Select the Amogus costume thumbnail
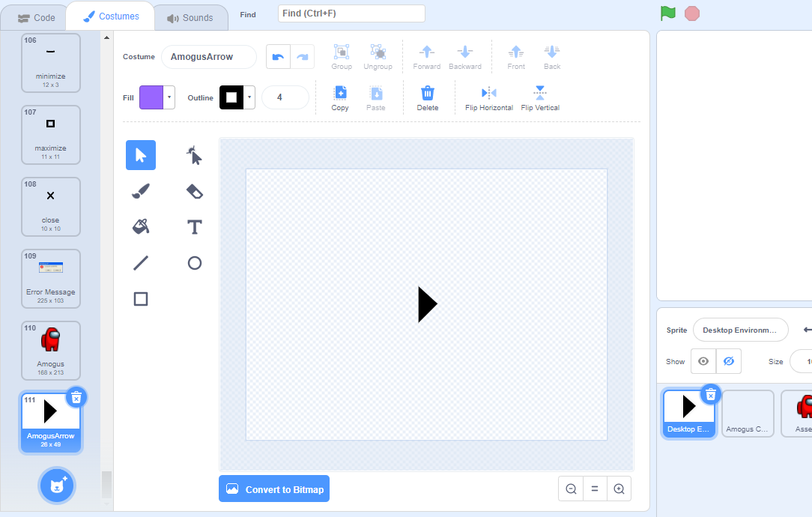This screenshot has height=517, width=812. [x=51, y=351]
